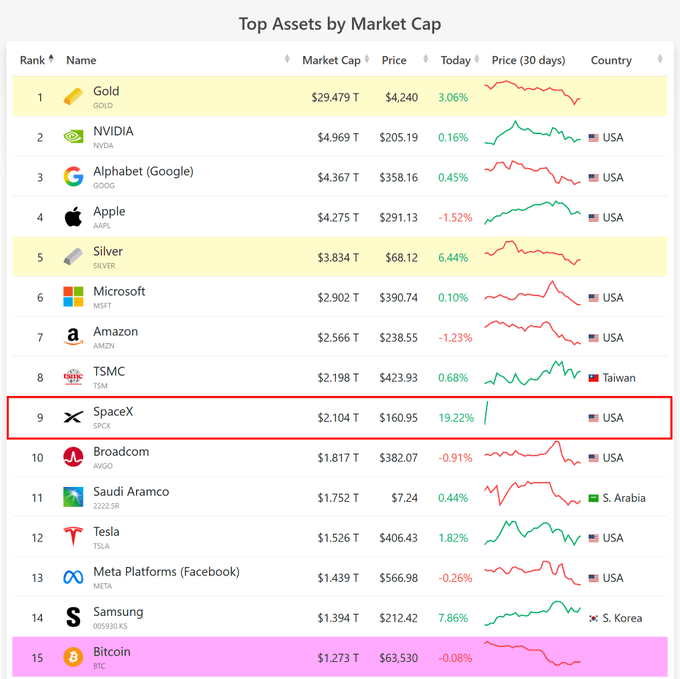Click NVIDIA's 30-day price chart
Viewport: 680px width, 679px height.
pos(533,133)
